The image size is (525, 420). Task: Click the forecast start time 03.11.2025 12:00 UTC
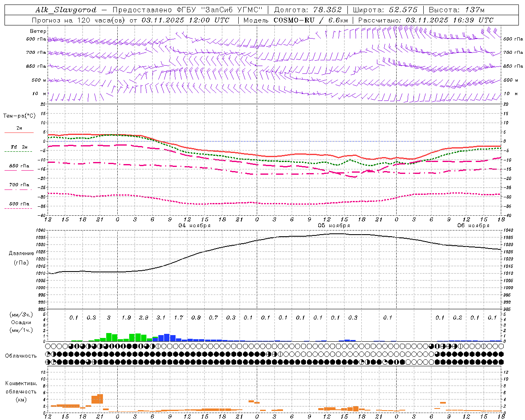point(185,20)
